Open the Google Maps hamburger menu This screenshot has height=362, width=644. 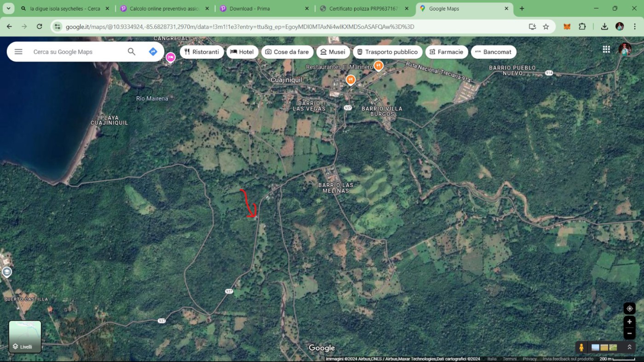pos(18,52)
